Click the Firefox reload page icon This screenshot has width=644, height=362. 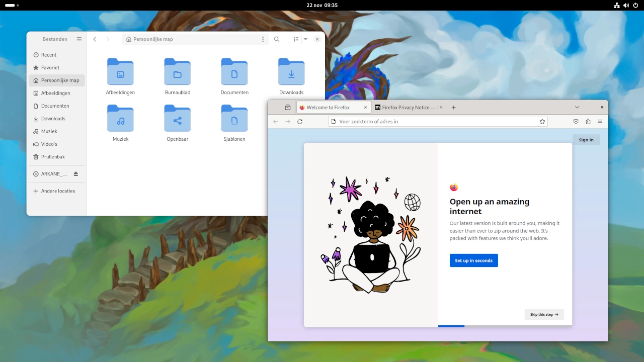[300, 122]
